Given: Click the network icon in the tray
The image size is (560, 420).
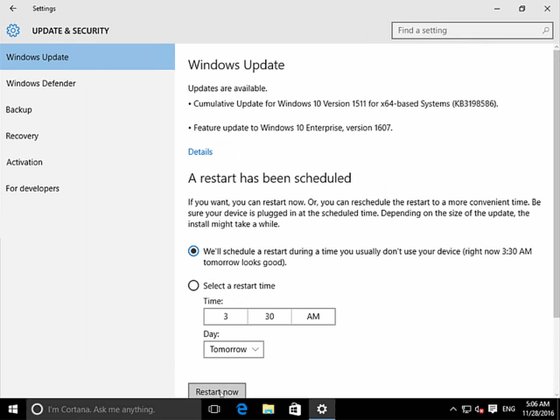Looking at the screenshot, I should point(466,409).
